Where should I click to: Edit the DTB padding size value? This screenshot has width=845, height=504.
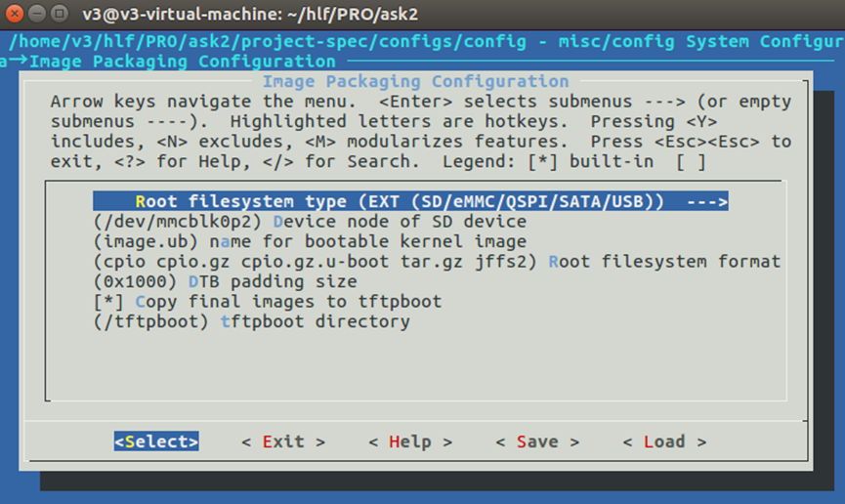[225, 281]
